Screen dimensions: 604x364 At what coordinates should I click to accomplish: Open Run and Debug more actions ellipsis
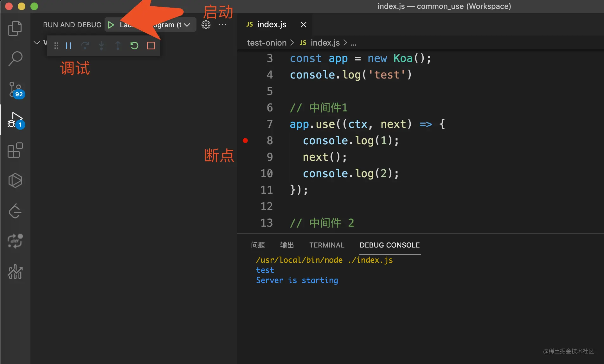tap(222, 25)
